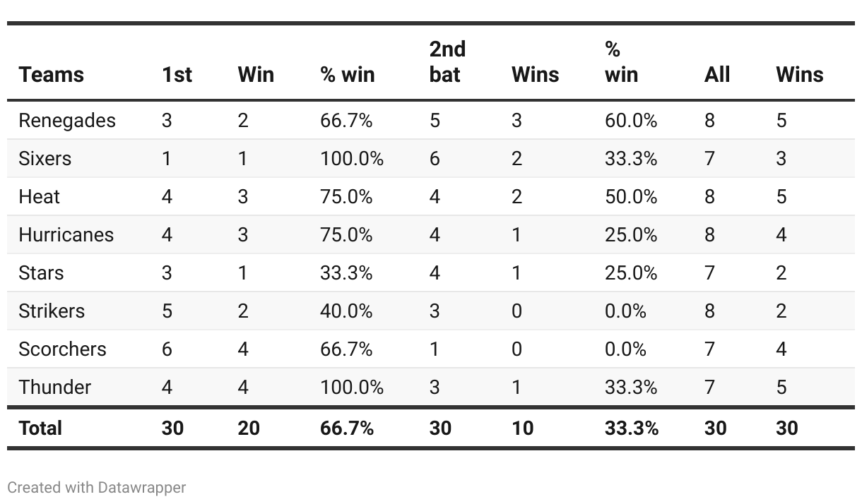Click the Sixers row label
This screenshot has height=504, width=862.
45,158
